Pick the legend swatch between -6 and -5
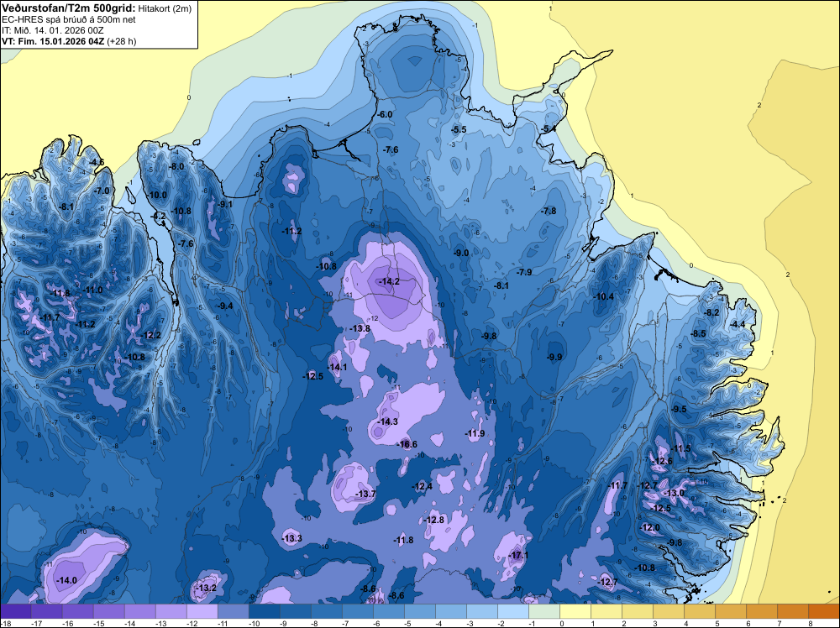The width and height of the screenshot is (840, 628). [x=389, y=611]
